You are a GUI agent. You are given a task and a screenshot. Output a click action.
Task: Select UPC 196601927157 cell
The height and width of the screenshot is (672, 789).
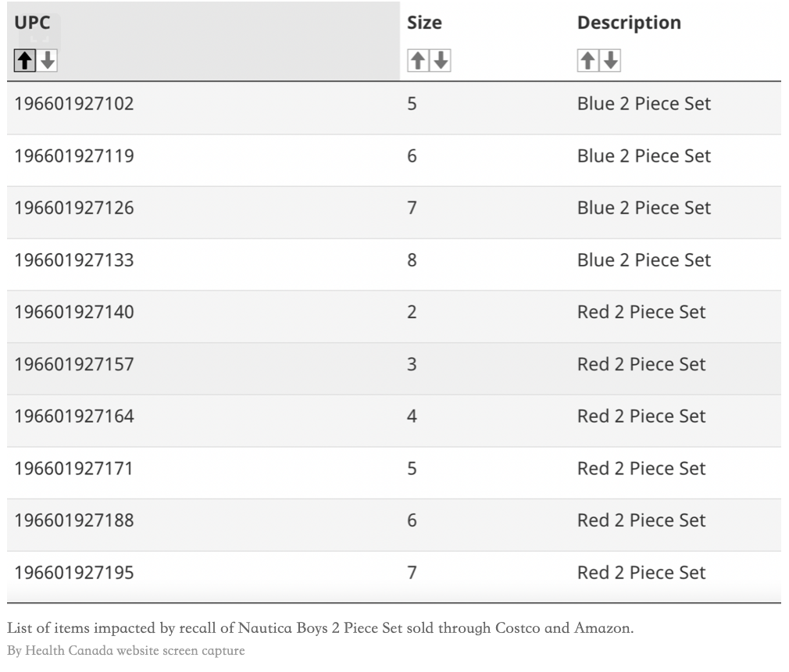[74, 364]
